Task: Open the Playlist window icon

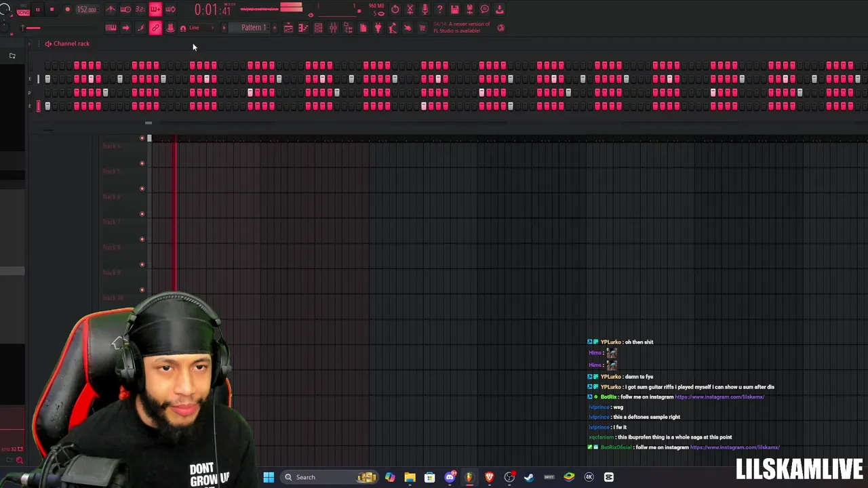Action: pos(288,28)
